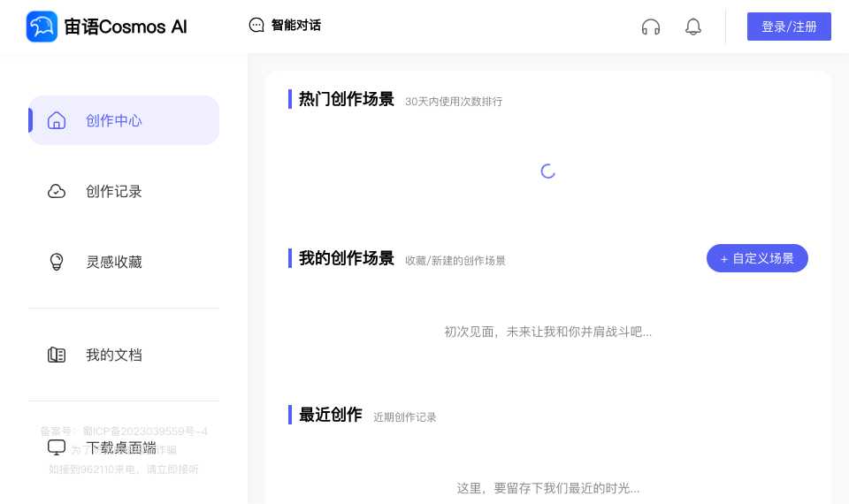Click the 宙语Cosmos AI logo icon

pyautogui.click(x=42, y=26)
